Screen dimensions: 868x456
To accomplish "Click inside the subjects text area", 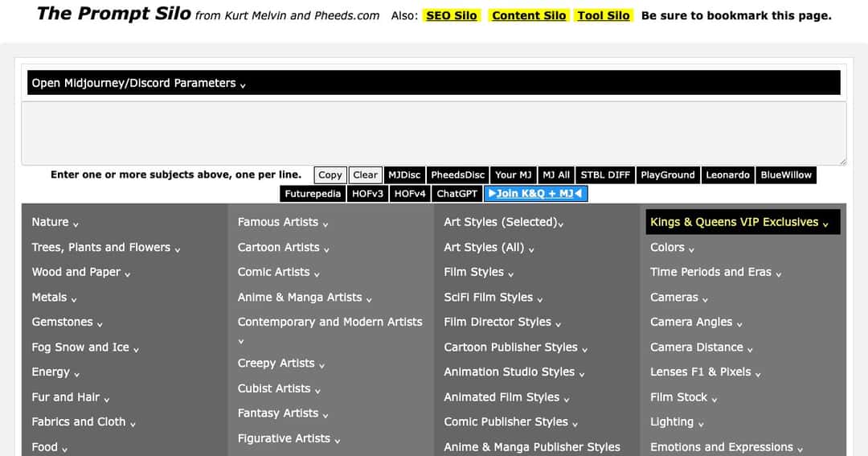I will (433, 133).
